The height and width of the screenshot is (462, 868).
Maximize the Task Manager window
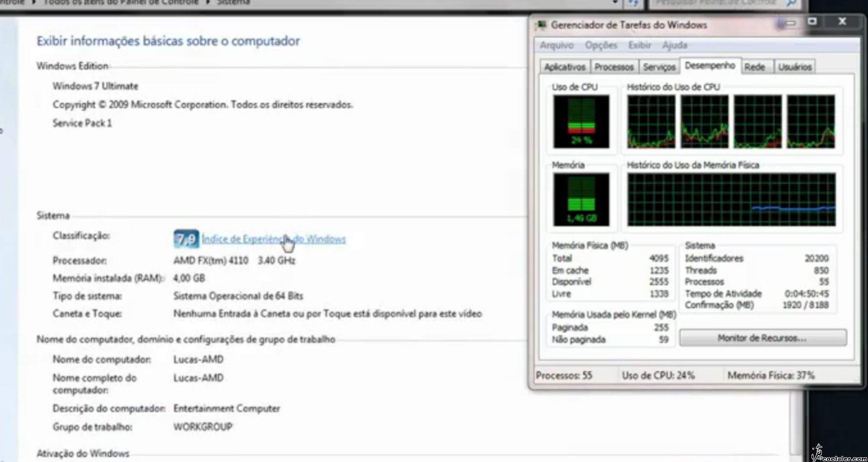812,22
